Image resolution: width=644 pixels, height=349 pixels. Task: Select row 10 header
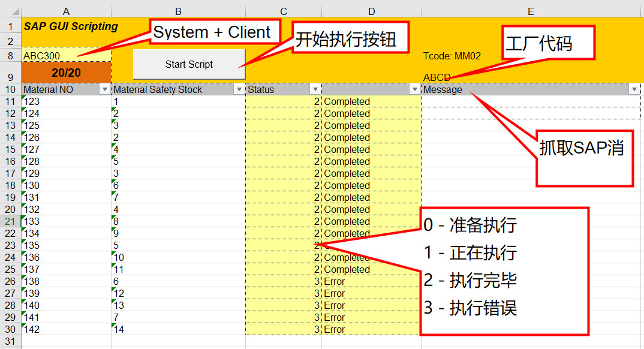tap(10, 89)
